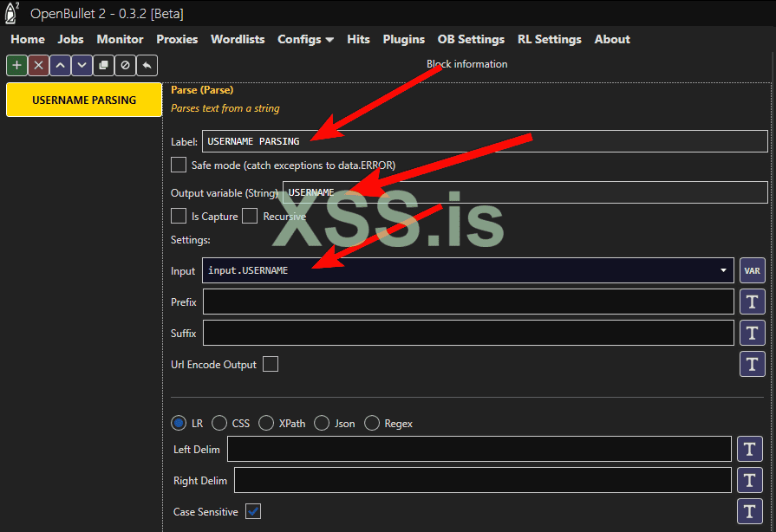Click the green add block button
Viewport: 776px width, 532px height.
pos(16,65)
